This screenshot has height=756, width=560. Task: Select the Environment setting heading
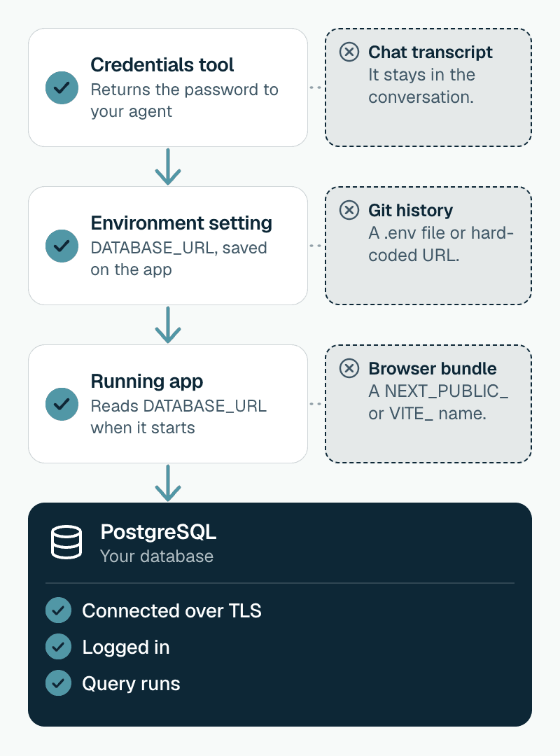(181, 223)
